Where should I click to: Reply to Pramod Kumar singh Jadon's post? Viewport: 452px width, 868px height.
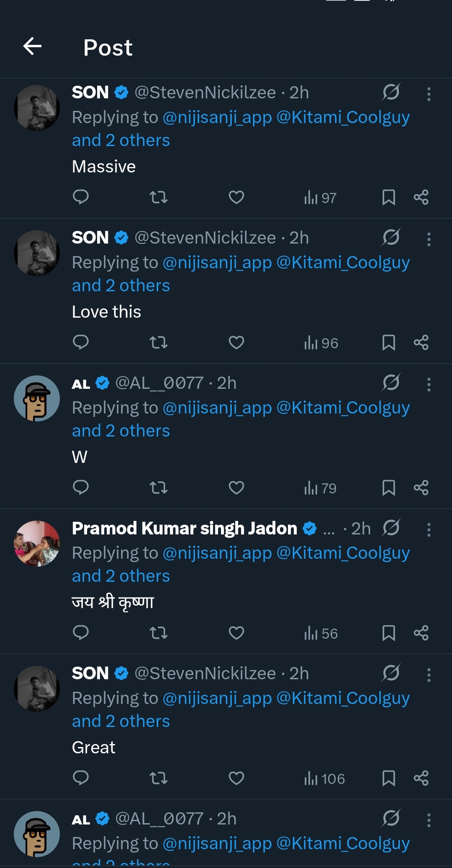pyautogui.click(x=81, y=633)
